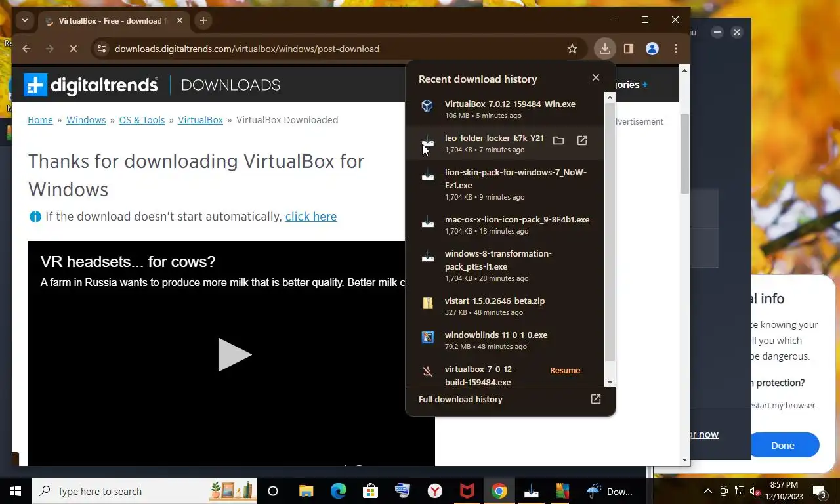The image size is (840, 504).
Task: Open vistart-1.5.0.2646-beta.zip download entry
Action: (505, 306)
